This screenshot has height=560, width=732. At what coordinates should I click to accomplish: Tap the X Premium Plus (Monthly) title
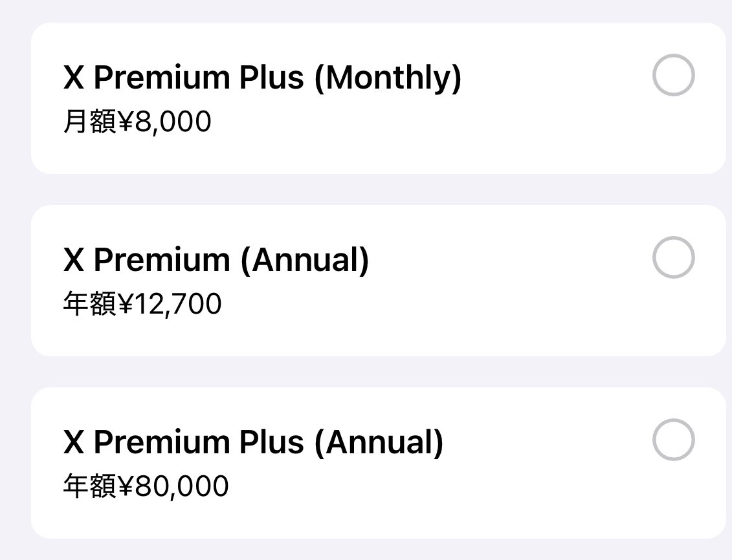(x=262, y=78)
